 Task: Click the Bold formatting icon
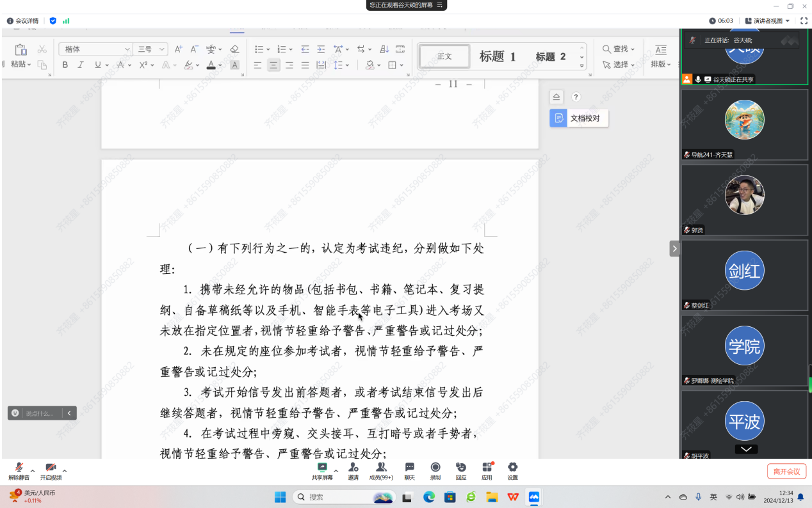coord(65,65)
